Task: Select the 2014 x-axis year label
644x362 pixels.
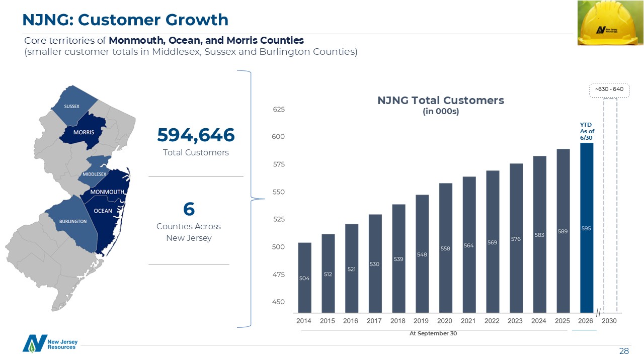Action: pos(304,321)
